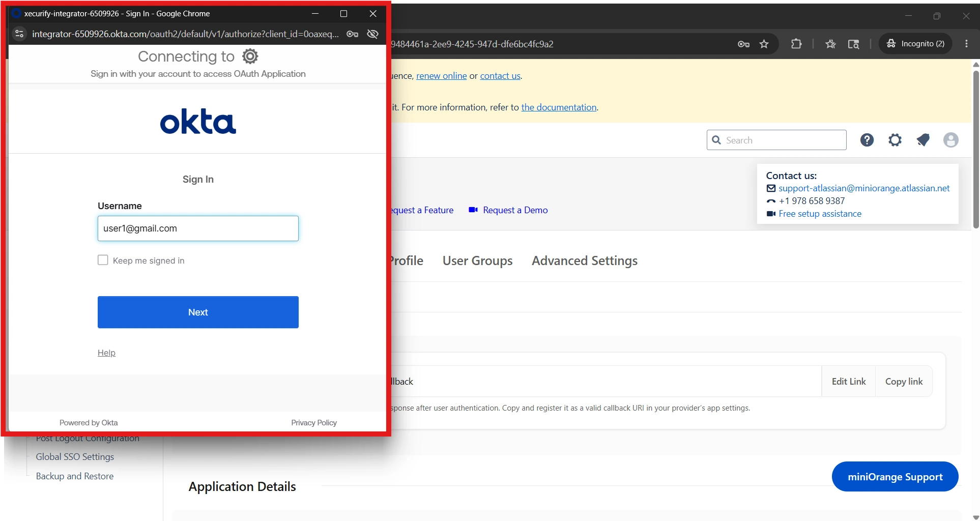Click the phone icon beside +1 978 658 9387

pos(771,201)
